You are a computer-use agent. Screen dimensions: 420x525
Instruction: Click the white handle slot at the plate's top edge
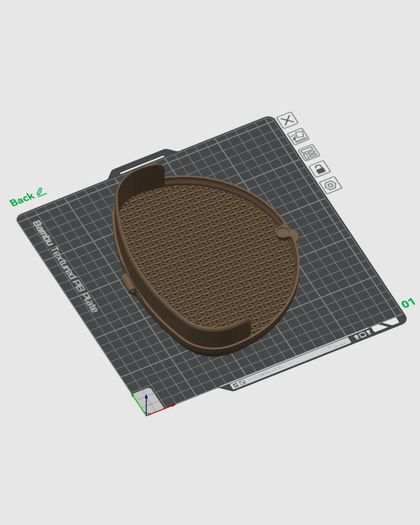(142, 164)
